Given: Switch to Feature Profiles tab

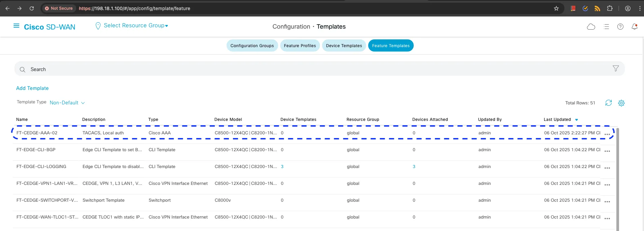Looking at the screenshot, I should 300,45.
